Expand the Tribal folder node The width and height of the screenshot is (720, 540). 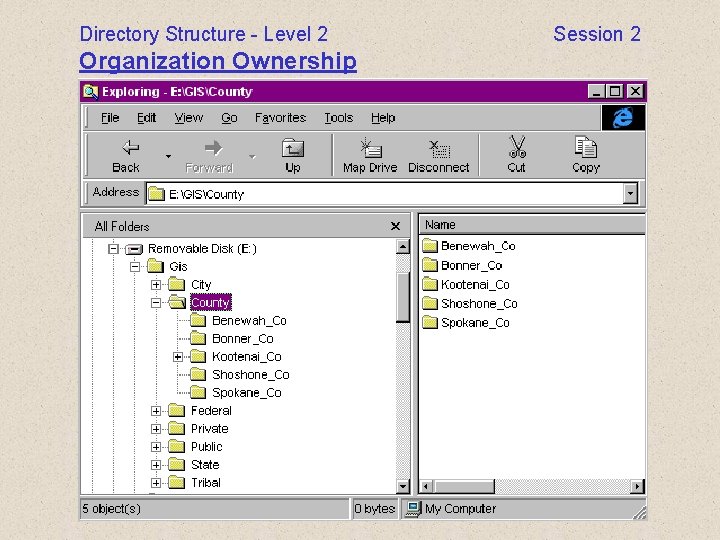point(156,483)
